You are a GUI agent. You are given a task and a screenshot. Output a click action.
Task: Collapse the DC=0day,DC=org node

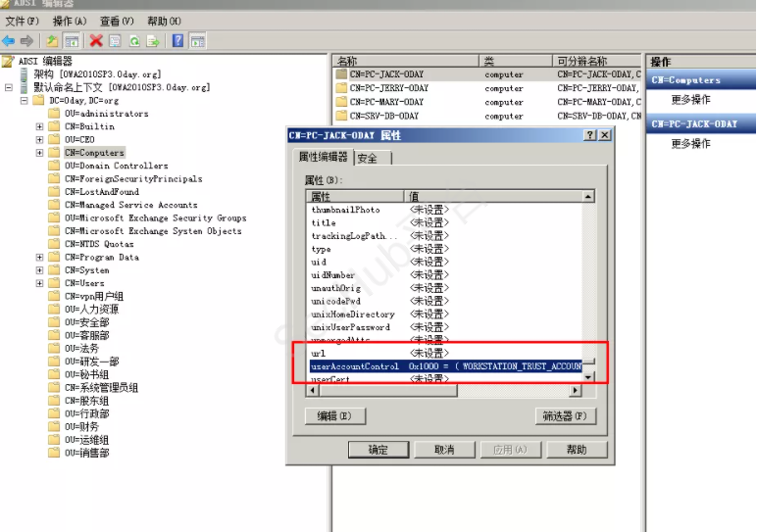point(25,100)
